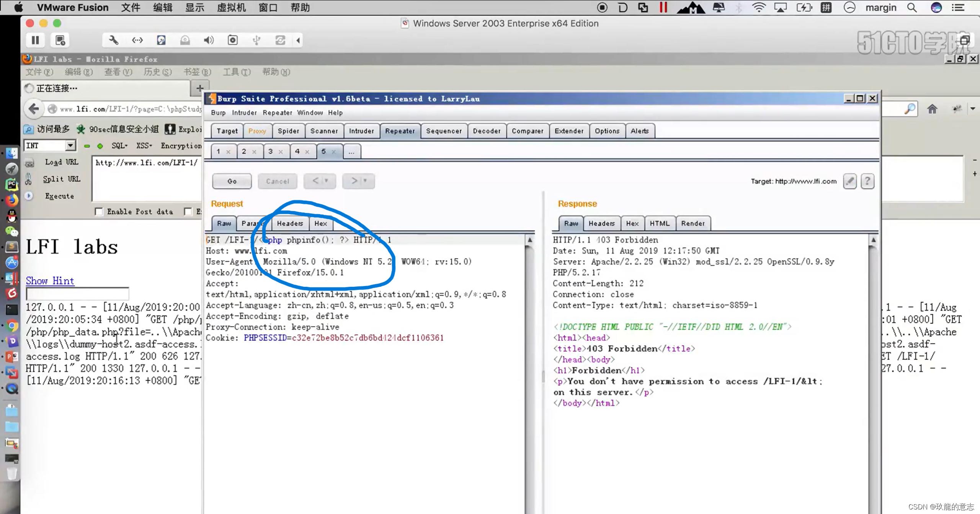
Task: Select the INT dropdown option
Action: 50,145
